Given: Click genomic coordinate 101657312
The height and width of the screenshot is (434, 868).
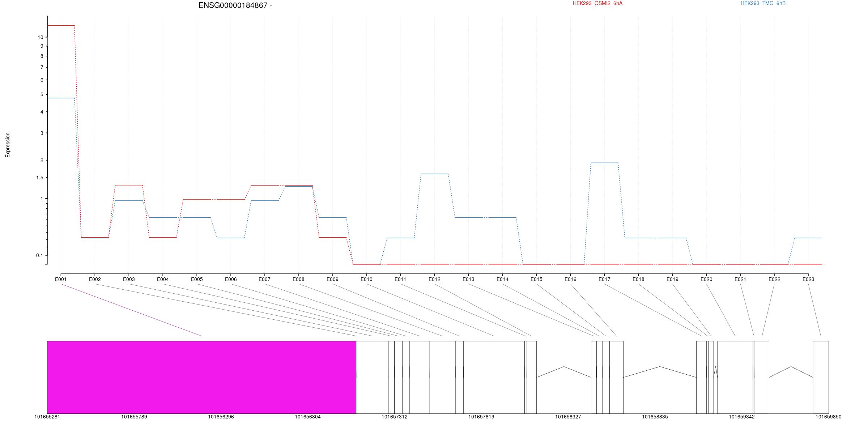Looking at the screenshot, I should (x=395, y=417).
